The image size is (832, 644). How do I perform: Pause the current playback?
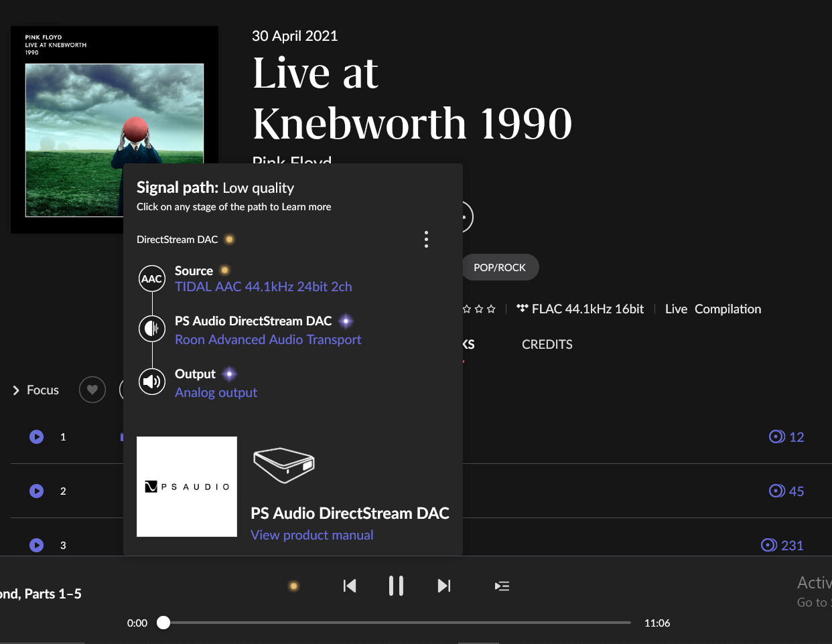396,586
